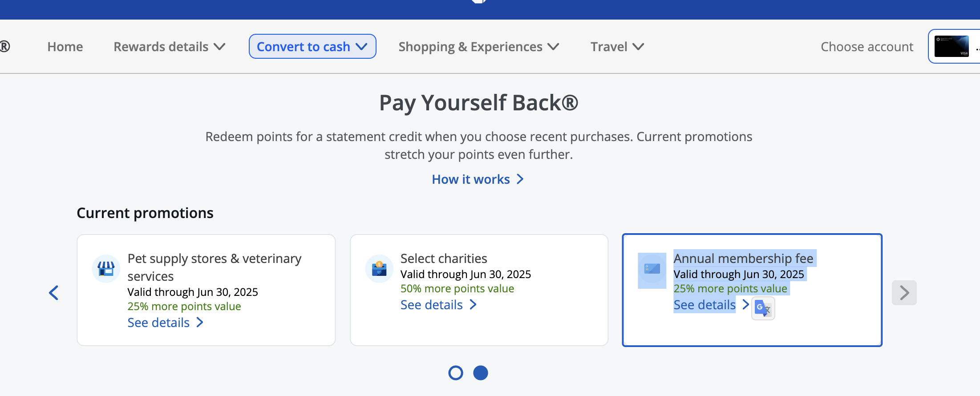Select the second carousel page dot
The height and width of the screenshot is (396, 980).
pyautogui.click(x=481, y=373)
